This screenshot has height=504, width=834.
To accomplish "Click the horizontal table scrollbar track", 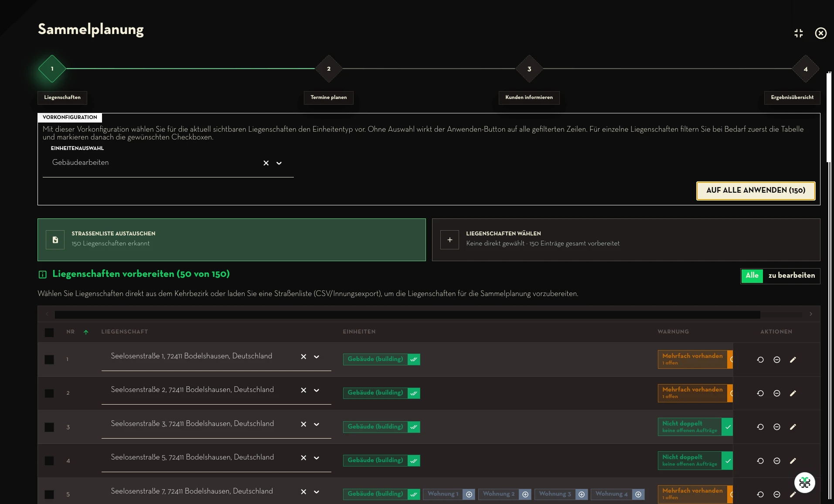I will pyautogui.click(x=429, y=314).
